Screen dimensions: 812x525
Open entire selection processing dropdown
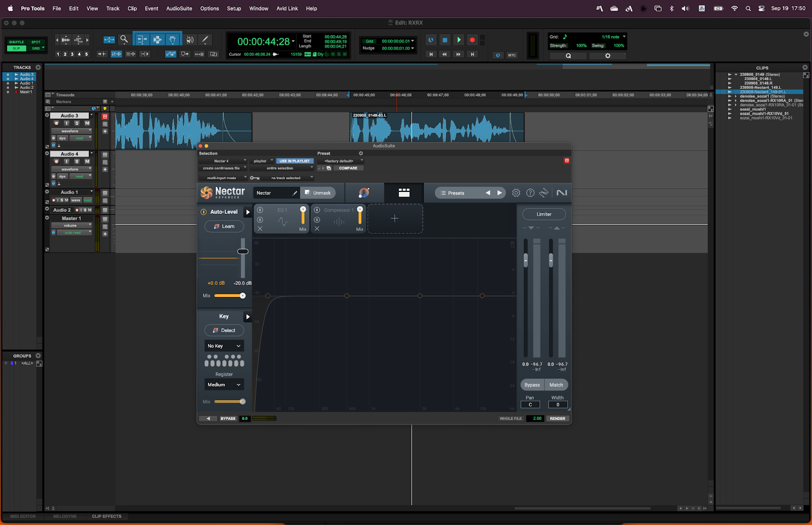point(282,168)
